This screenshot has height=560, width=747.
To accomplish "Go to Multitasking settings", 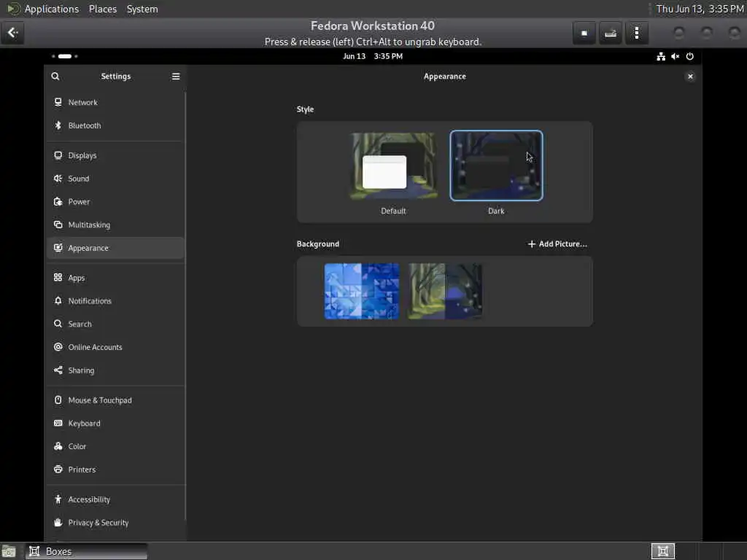I will coord(115,225).
